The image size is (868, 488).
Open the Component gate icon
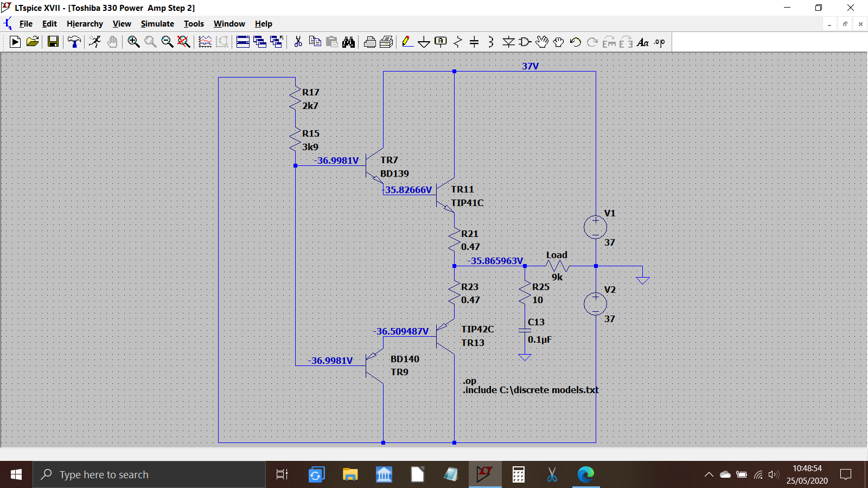525,42
